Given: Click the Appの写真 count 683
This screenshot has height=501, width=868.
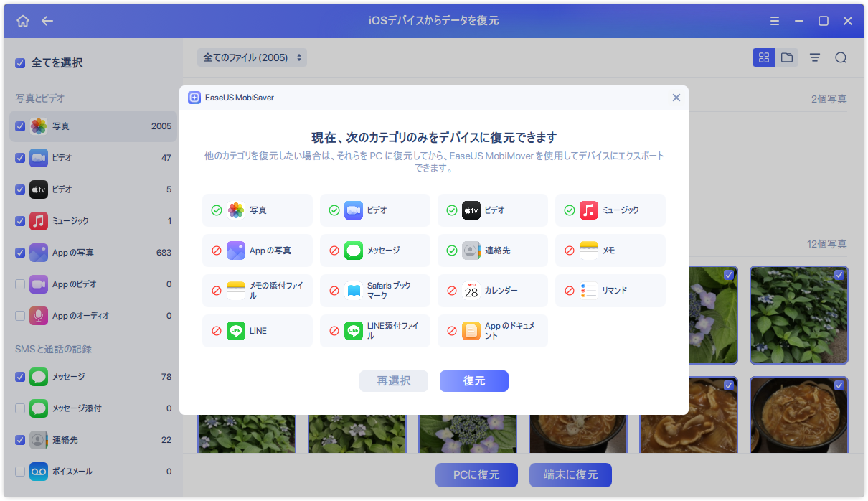Looking at the screenshot, I should point(164,253).
